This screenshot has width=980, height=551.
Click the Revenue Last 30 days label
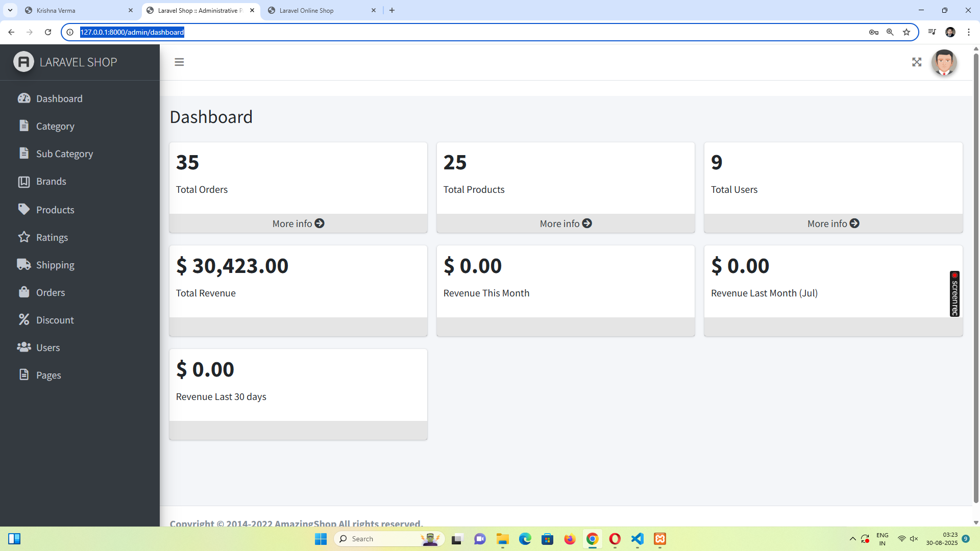tap(221, 396)
